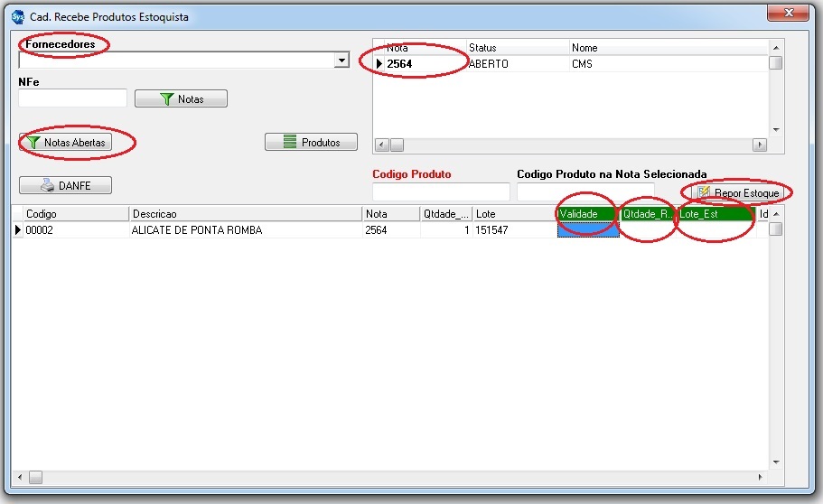Click the DANFE printer button
The image size is (823, 504).
pyautogui.click(x=66, y=185)
